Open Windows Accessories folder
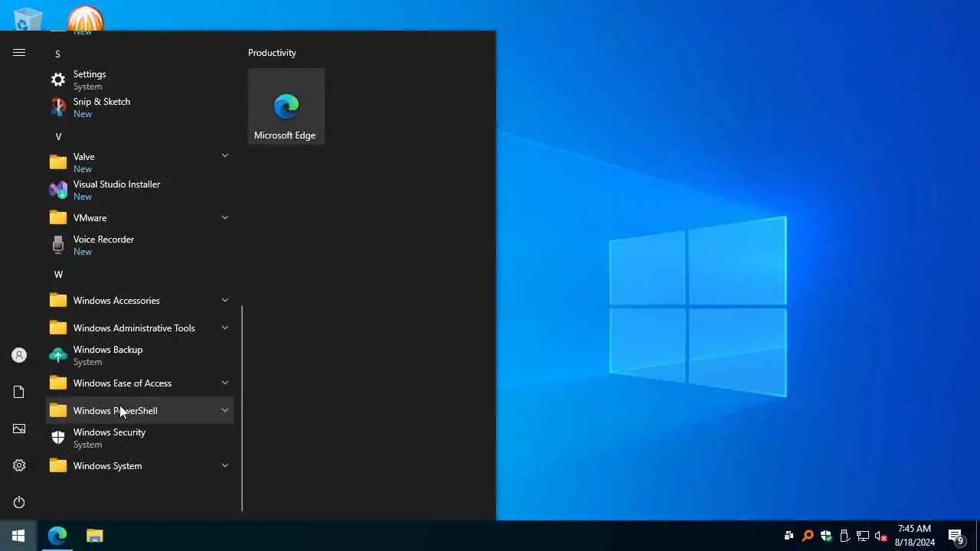The width and height of the screenshot is (980, 551). (x=140, y=300)
